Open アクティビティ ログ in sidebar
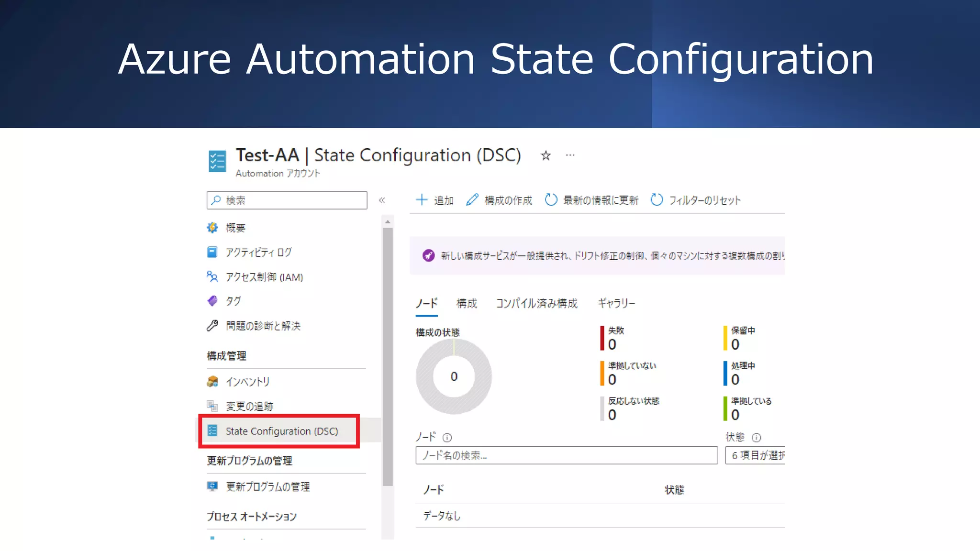Viewport: 980px width, 551px height. point(258,252)
